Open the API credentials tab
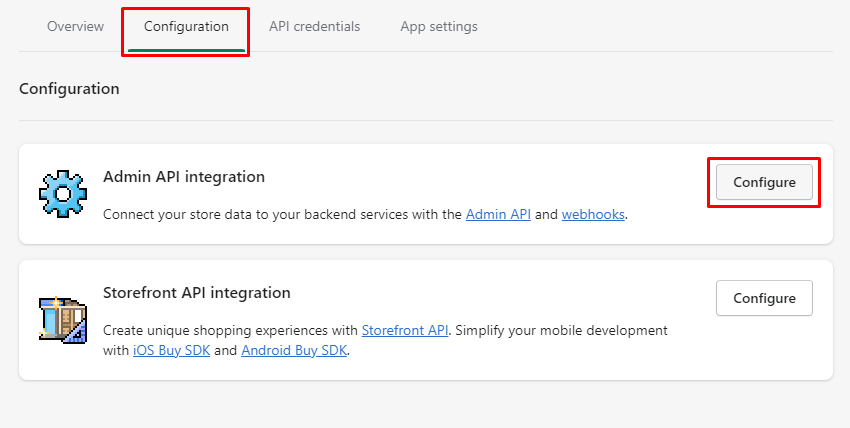The height and width of the screenshot is (428, 850). [314, 26]
